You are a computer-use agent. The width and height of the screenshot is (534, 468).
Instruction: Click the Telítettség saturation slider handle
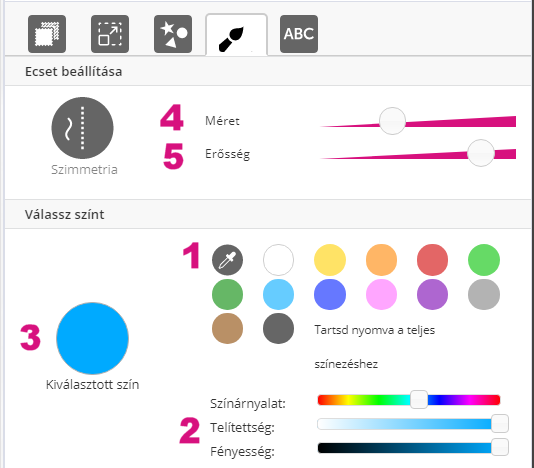pos(500,424)
